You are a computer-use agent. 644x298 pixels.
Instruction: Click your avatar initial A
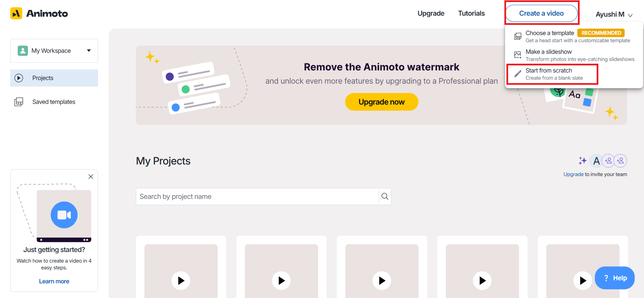pyautogui.click(x=596, y=160)
